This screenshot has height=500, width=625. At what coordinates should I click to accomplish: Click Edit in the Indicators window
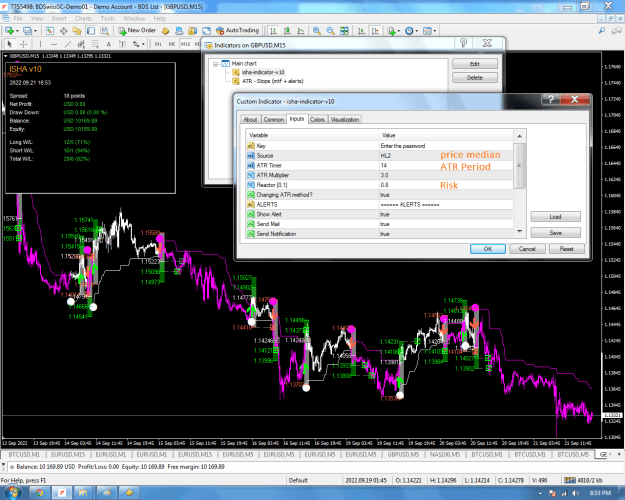click(475, 64)
